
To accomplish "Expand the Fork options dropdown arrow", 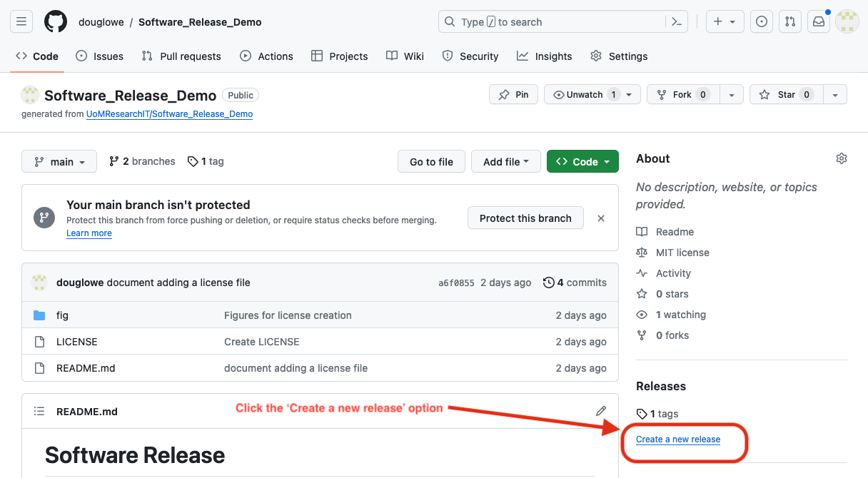I will [731, 95].
